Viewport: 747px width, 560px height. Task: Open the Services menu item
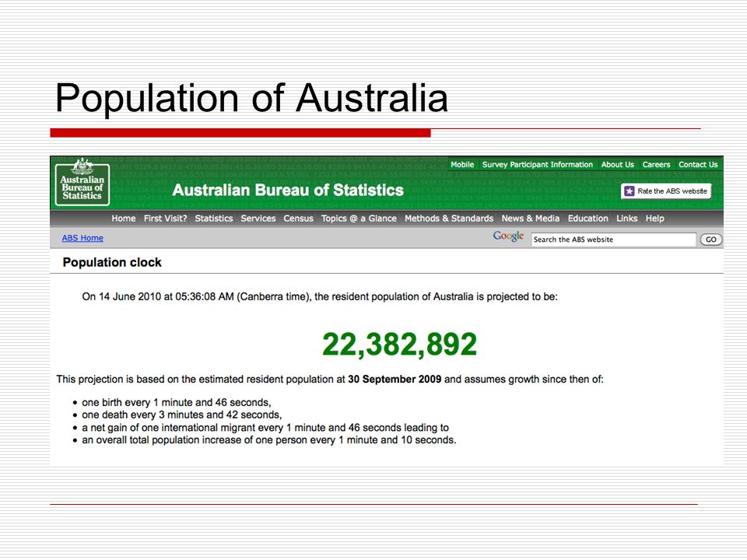pyautogui.click(x=258, y=218)
